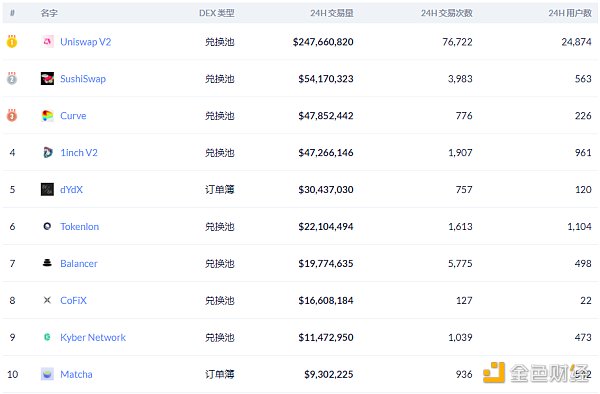Click the Tokenlon circle logo icon
The width and height of the screenshot is (600, 394).
tap(47, 226)
